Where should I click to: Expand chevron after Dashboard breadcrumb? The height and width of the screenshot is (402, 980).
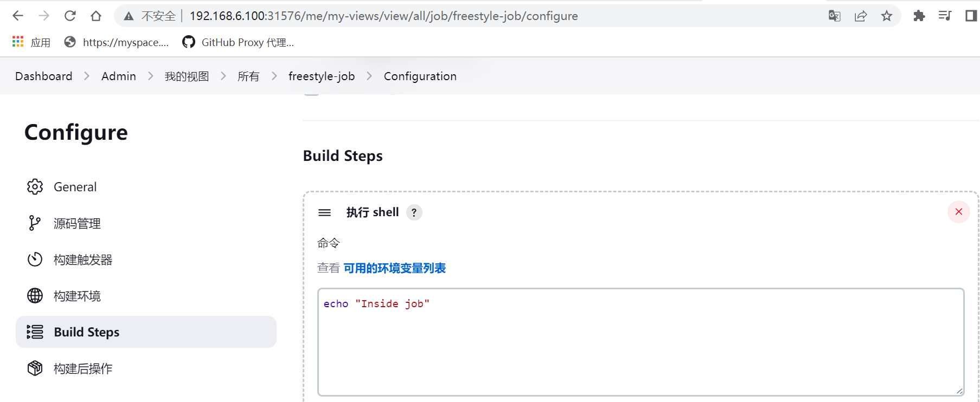click(x=87, y=76)
